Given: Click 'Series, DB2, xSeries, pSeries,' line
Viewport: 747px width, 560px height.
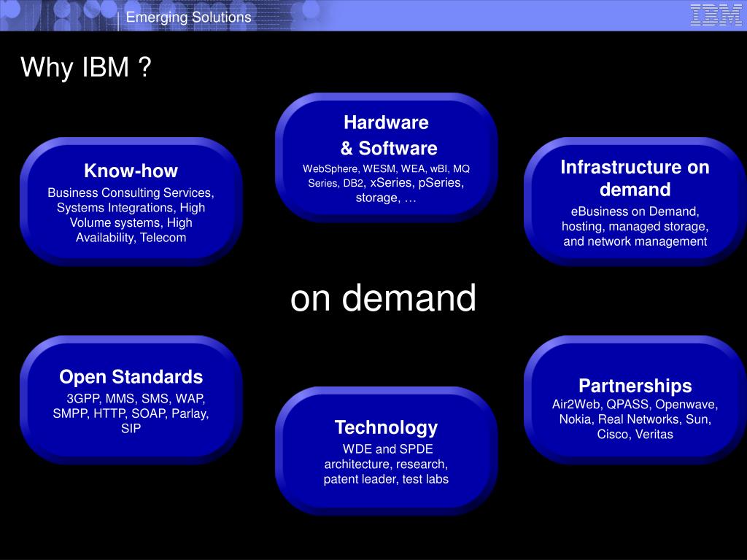Looking at the screenshot, I should tap(386, 183).
